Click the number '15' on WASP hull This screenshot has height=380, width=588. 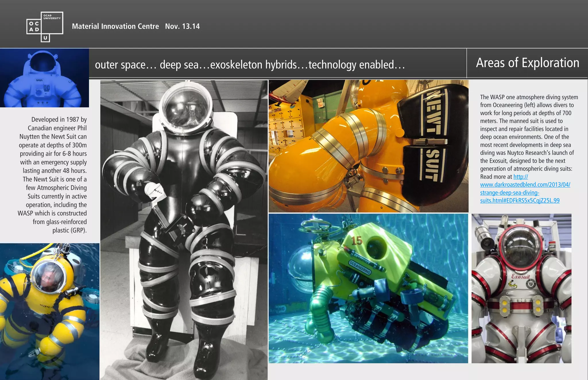coord(357,240)
